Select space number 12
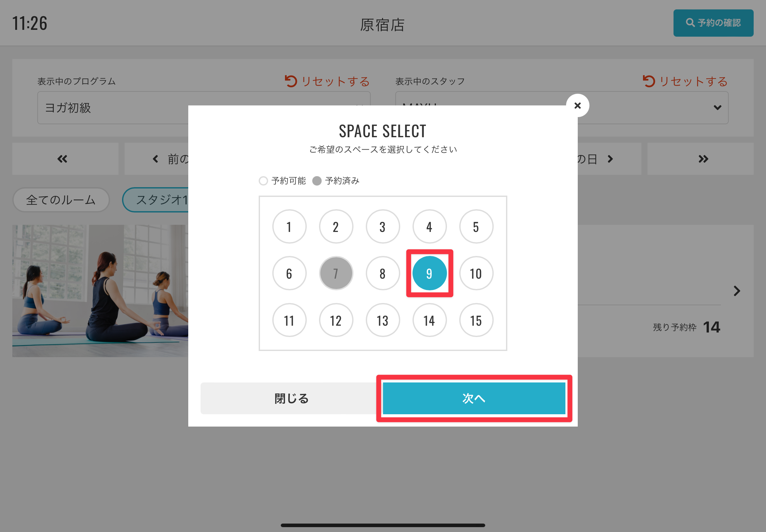 pyautogui.click(x=336, y=320)
